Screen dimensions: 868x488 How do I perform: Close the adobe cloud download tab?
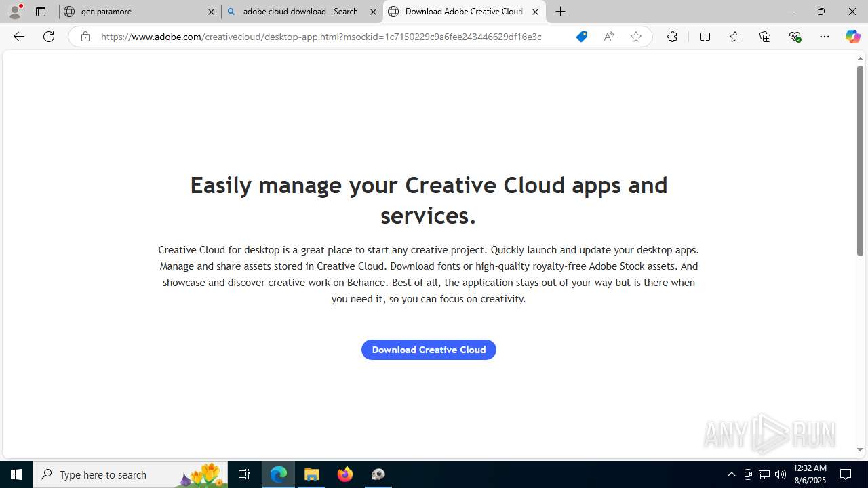coord(373,12)
